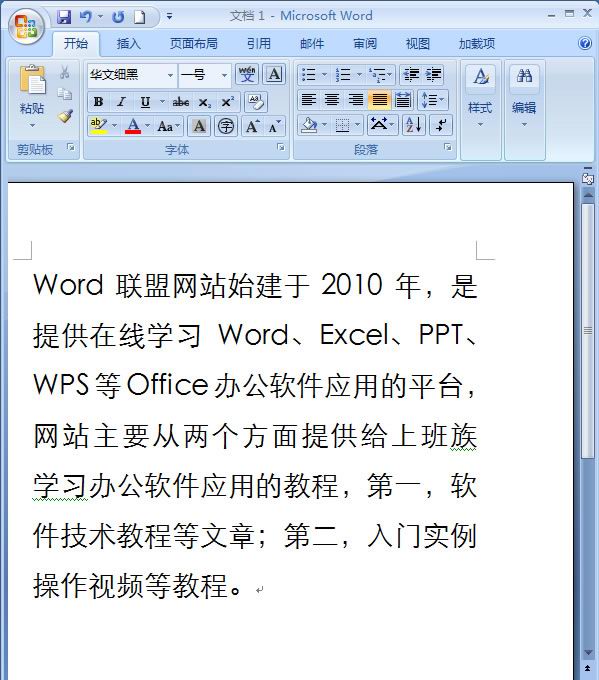Viewport: 599px width, 680px height.
Task: Switch to the 视图 tab
Action: tap(418, 43)
